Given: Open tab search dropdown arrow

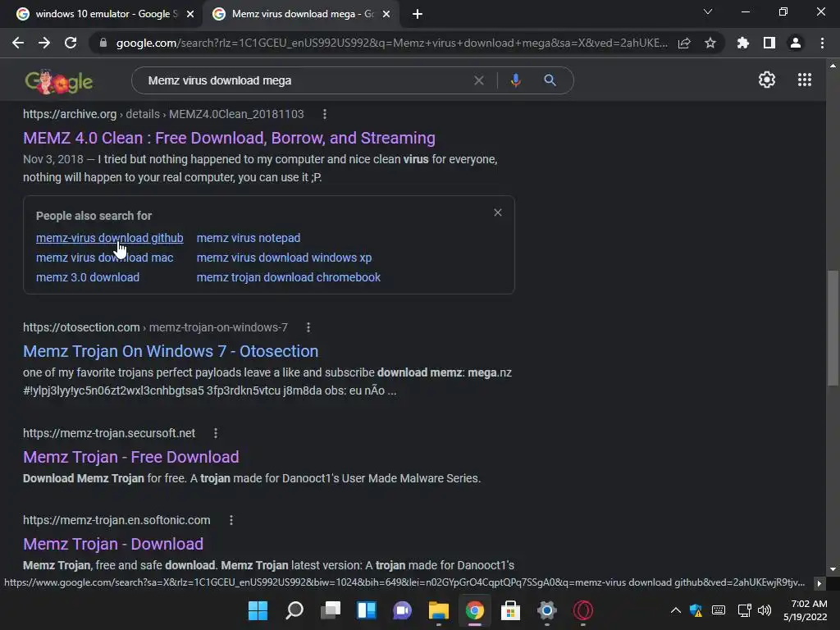Looking at the screenshot, I should [x=708, y=11].
